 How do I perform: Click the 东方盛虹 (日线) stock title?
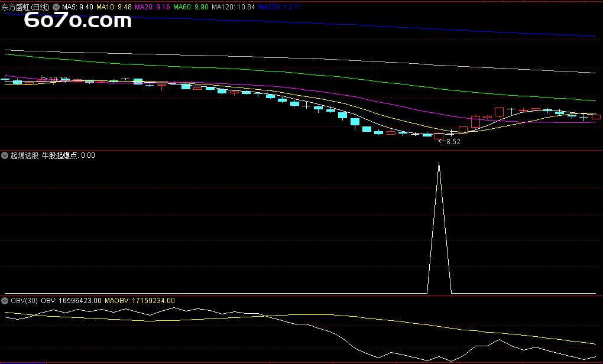click(x=26, y=6)
